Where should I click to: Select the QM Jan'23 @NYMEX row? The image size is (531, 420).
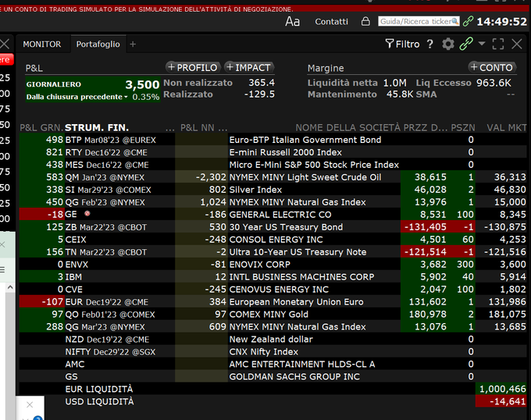pyautogui.click(x=273, y=177)
